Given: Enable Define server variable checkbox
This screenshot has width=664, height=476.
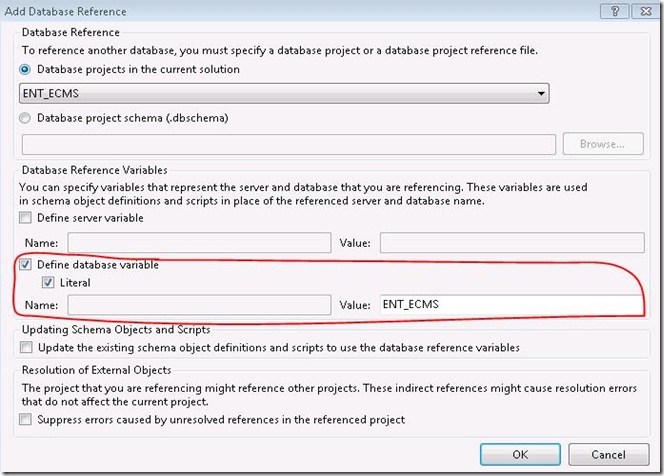Looking at the screenshot, I should (26, 217).
